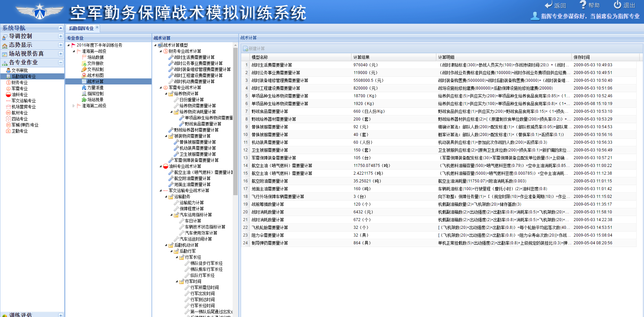Select the 航材专业 icon
The height and width of the screenshot is (317, 644).
point(8,113)
